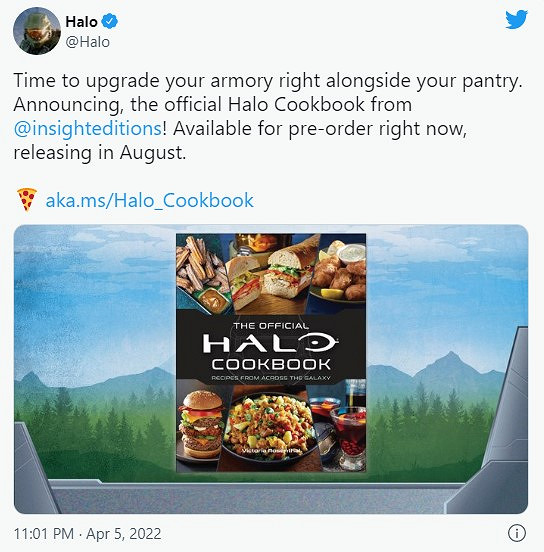Viewport: 544px width, 552px height.
Task: Click the tweet text about pantry
Action: [x=268, y=116]
